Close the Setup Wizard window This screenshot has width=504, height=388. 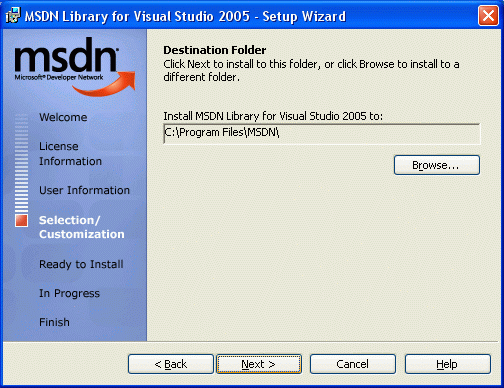pyautogui.click(x=488, y=16)
